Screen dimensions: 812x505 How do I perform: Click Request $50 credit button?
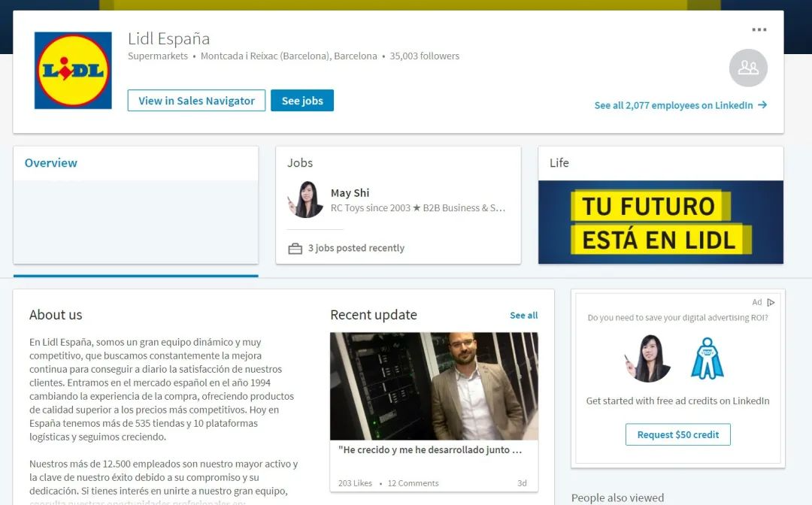coord(677,434)
